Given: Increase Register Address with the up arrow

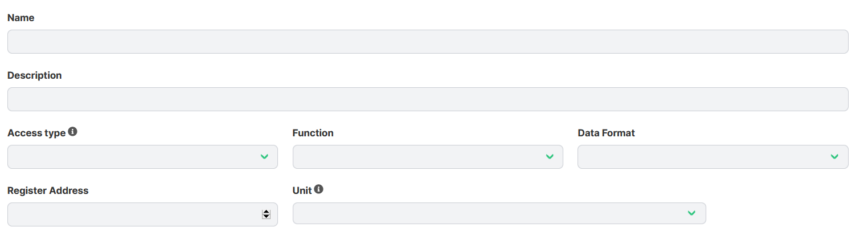Looking at the screenshot, I should 266,212.
